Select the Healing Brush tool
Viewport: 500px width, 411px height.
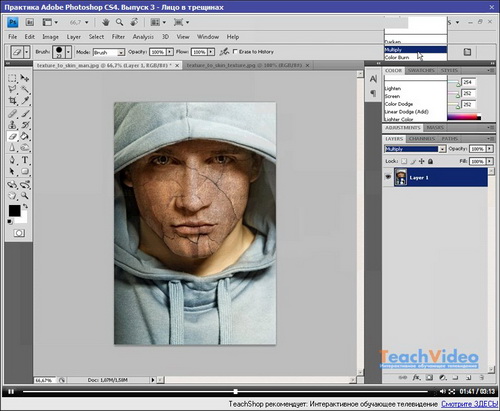coord(12,114)
